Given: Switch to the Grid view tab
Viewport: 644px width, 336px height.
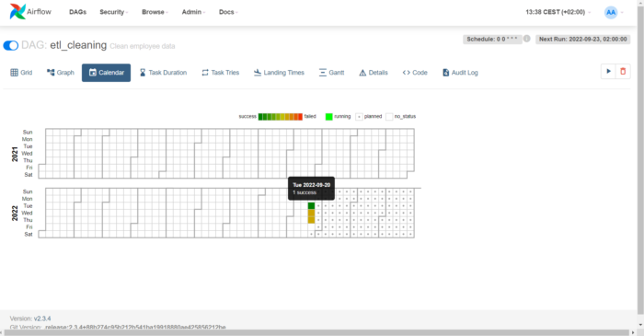Looking at the screenshot, I should coord(21,73).
